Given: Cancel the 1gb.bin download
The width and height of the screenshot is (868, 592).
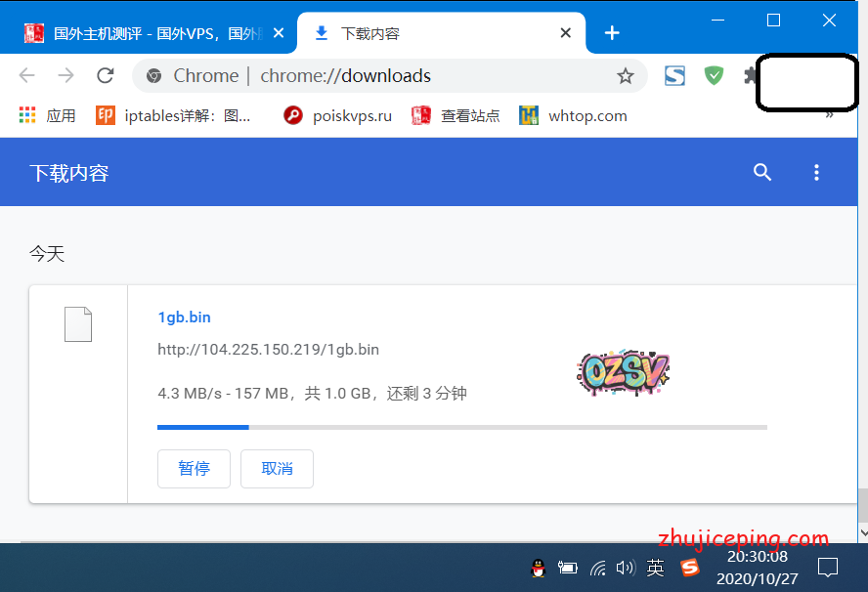Looking at the screenshot, I should click(x=278, y=469).
